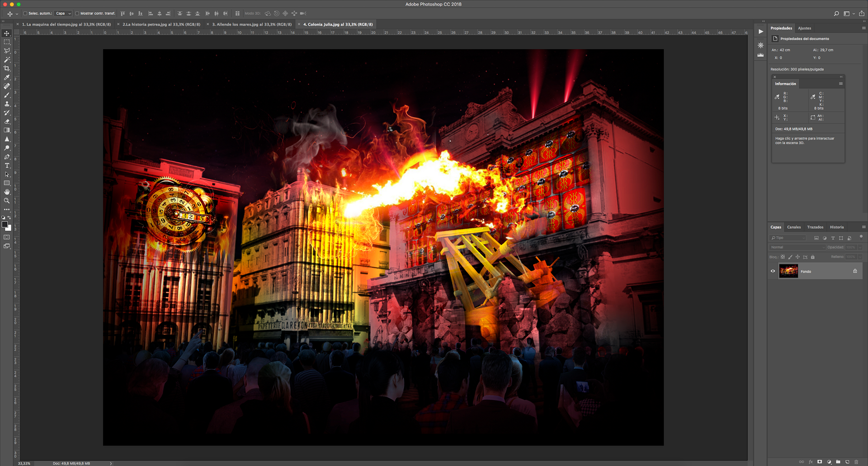This screenshot has height=466, width=868.
Task: Click the foreground color swatch
Action: point(5,224)
